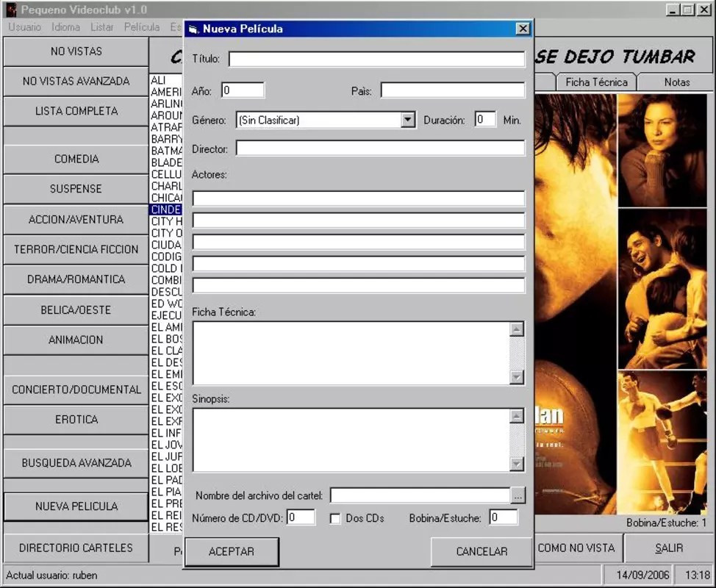Open BUSQUEDA AVANZADA search
The image size is (716, 588).
click(76, 463)
